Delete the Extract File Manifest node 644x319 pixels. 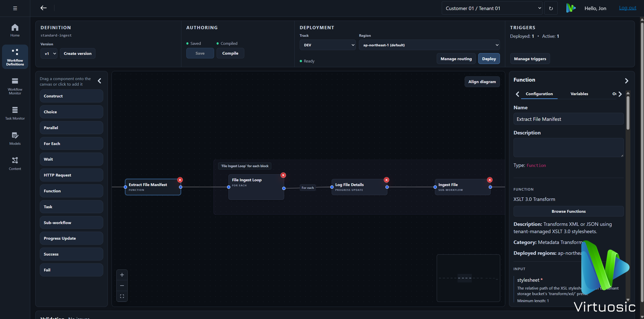point(180,180)
